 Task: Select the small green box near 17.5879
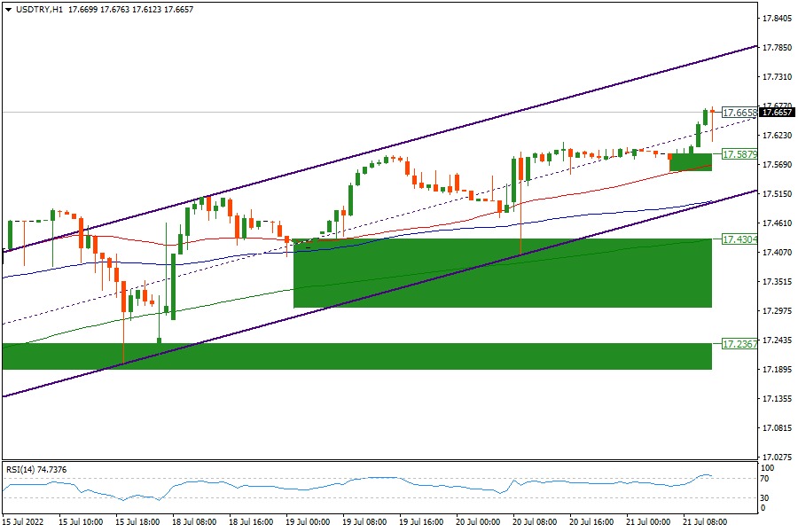click(690, 162)
